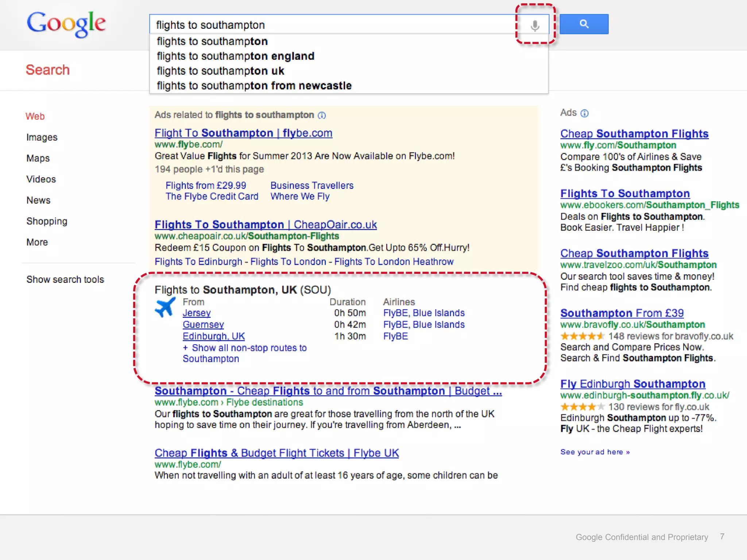747x560 pixels.
Task: Click 'Flybe destinations' breadcrumb
Action: [x=264, y=402]
